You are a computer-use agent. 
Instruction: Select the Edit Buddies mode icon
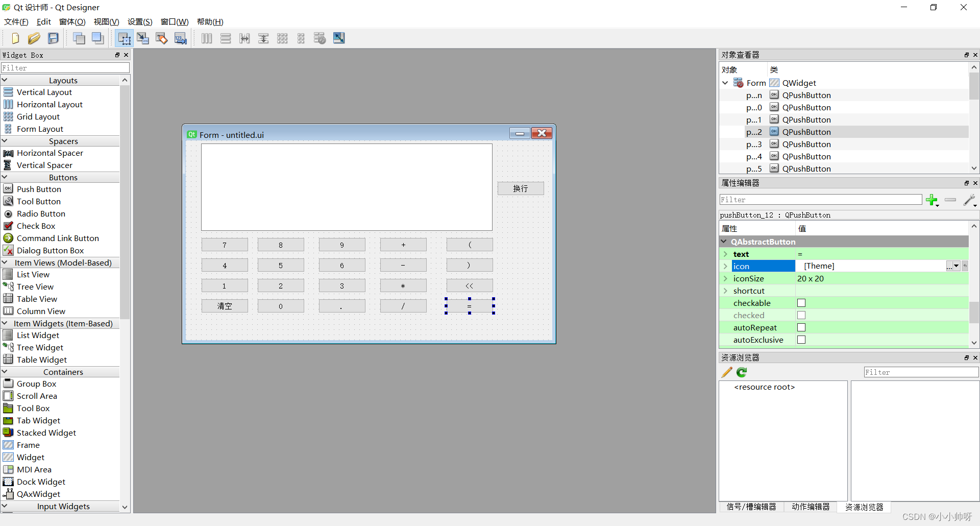[x=162, y=38]
